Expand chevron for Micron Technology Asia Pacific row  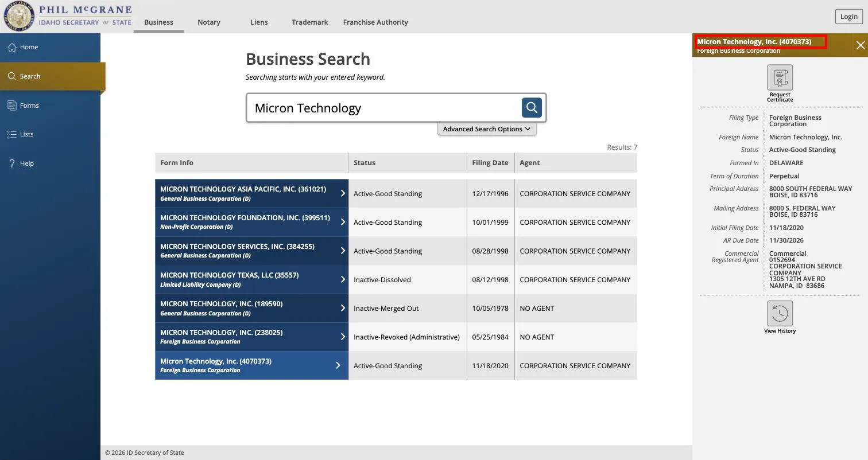point(343,193)
